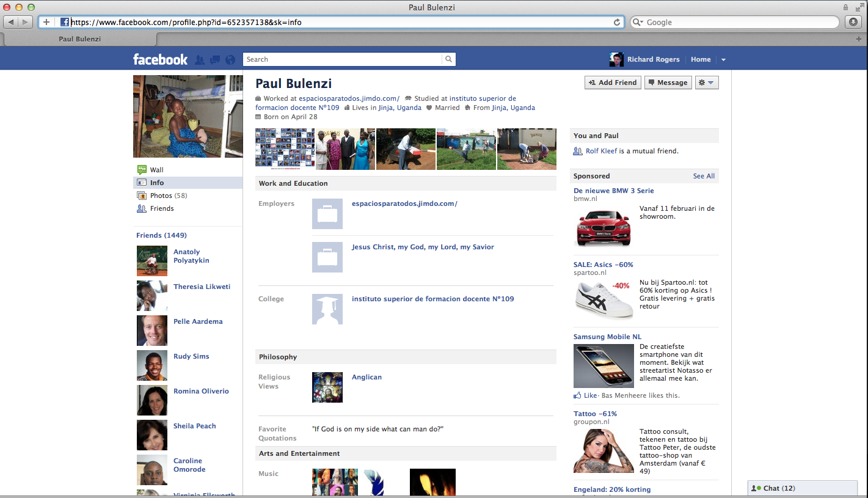Click the SALE: Asics -60% ad title
Viewport: 868px width, 498px height.
click(603, 265)
